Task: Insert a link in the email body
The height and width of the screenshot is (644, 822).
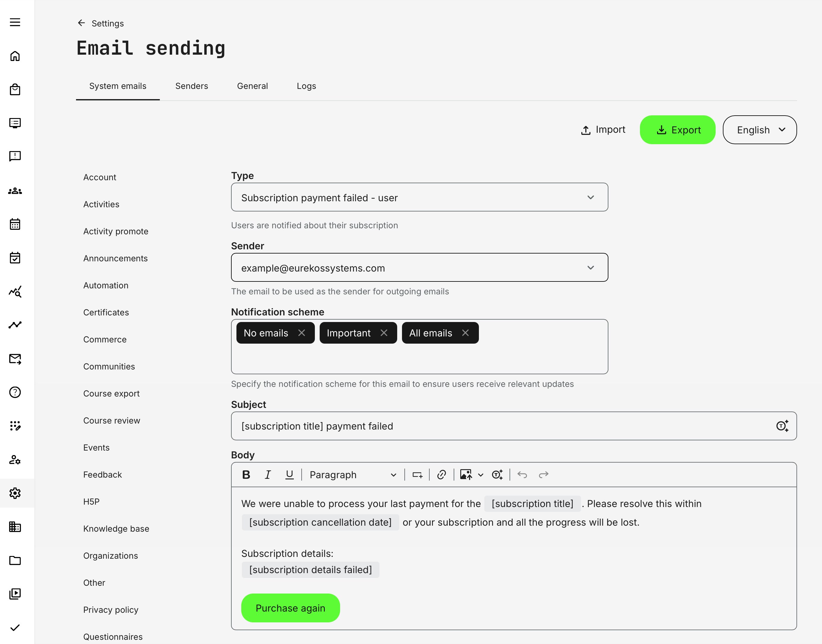Action: point(442,475)
